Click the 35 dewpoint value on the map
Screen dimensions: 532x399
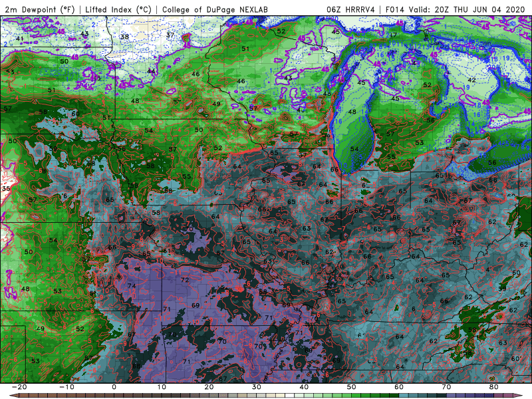(6, 188)
